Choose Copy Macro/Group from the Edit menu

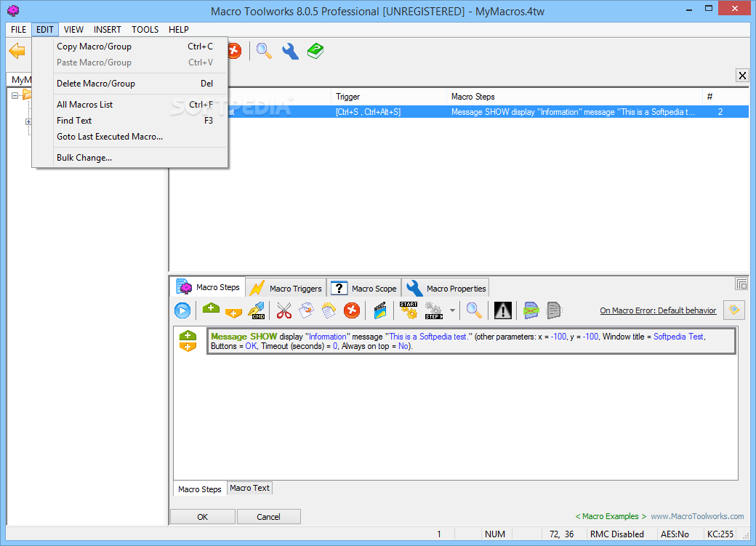coord(130,47)
